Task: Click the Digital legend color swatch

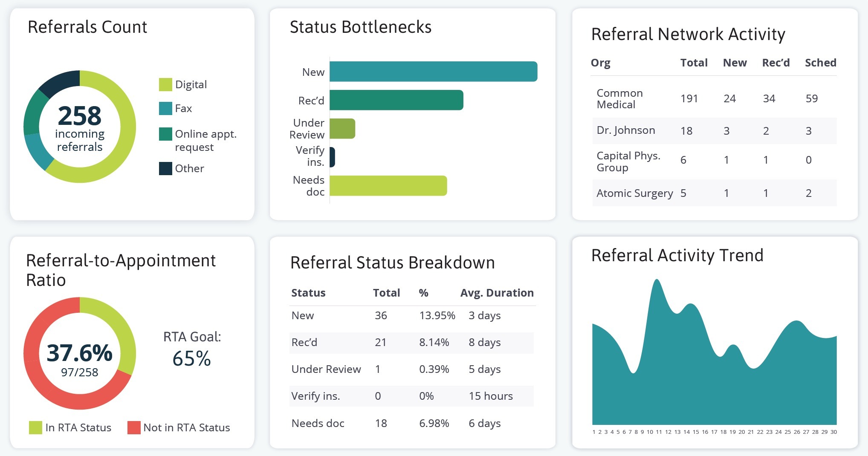Action: click(165, 84)
